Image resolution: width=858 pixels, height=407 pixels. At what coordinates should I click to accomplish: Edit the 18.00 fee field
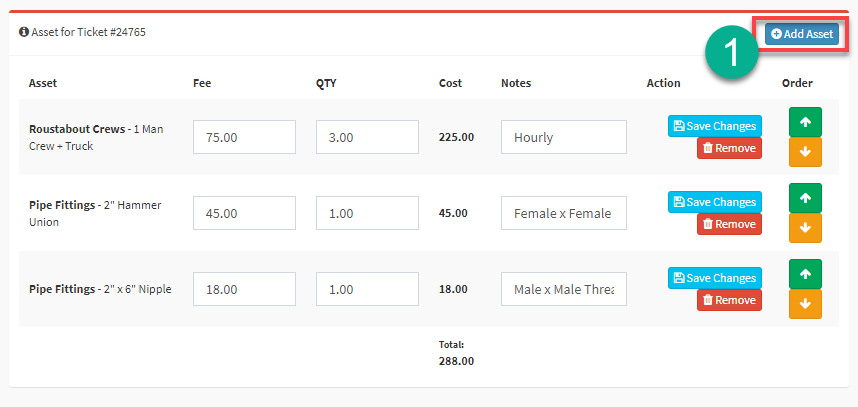coord(244,289)
